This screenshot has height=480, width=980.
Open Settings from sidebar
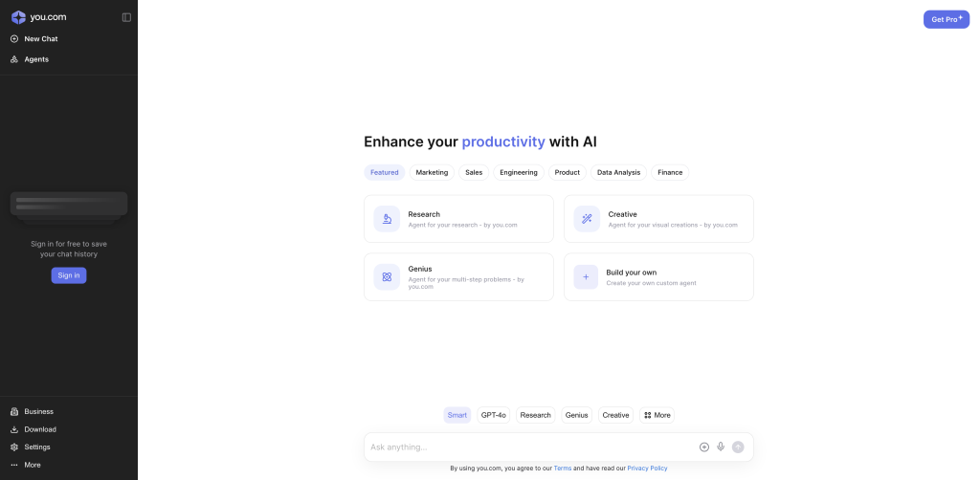pos(37,447)
